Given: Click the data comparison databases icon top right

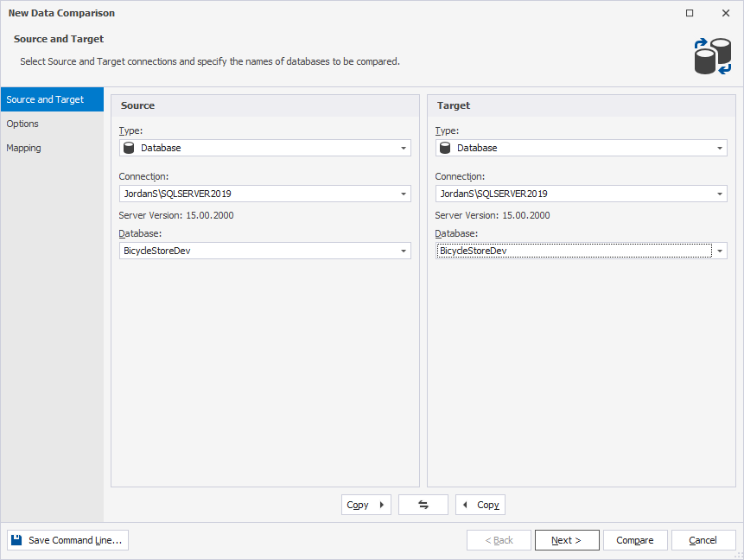Looking at the screenshot, I should tap(710, 55).
